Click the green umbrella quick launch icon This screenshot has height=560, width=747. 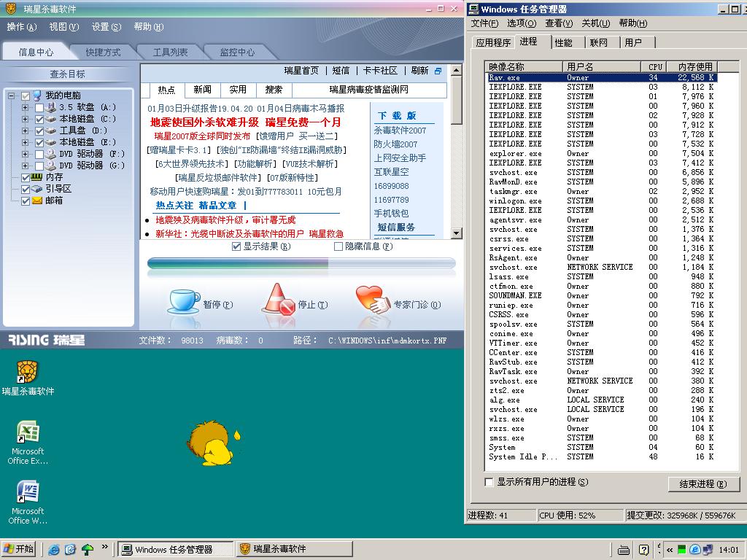88,550
